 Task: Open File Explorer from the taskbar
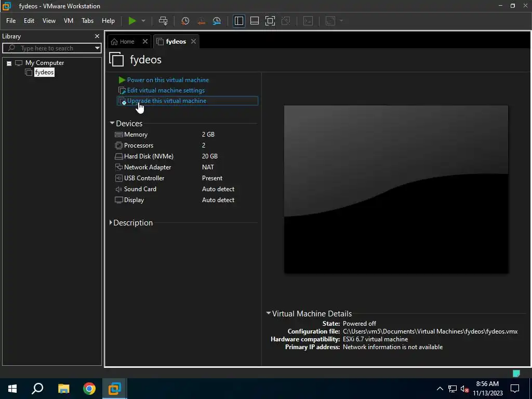63,389
